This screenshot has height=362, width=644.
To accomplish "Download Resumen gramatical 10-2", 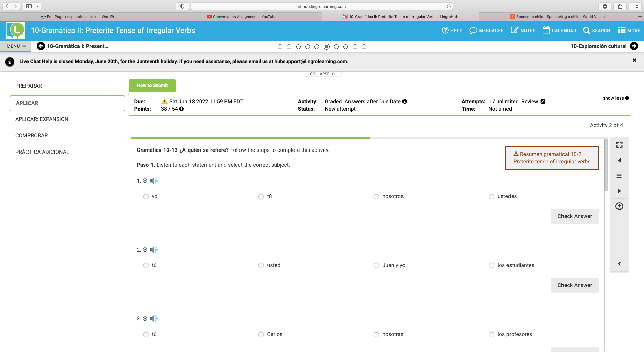I will point(552,158).
